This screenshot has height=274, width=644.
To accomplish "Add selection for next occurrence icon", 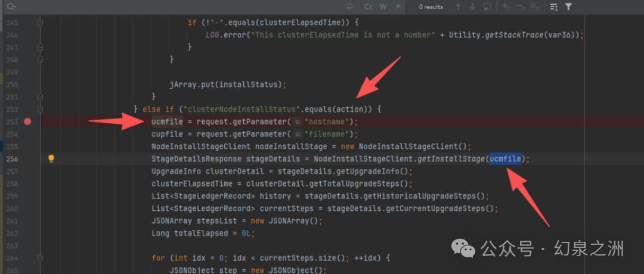I will tap(506, 7).
